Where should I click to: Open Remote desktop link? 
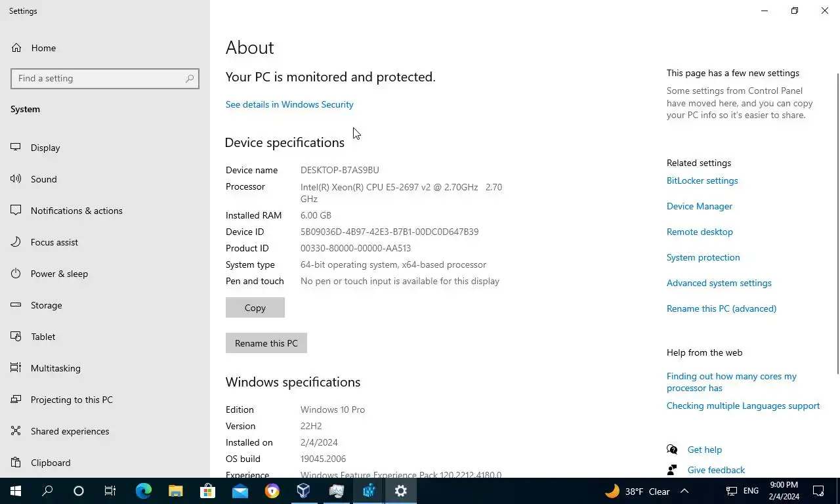tap(700, 232)
